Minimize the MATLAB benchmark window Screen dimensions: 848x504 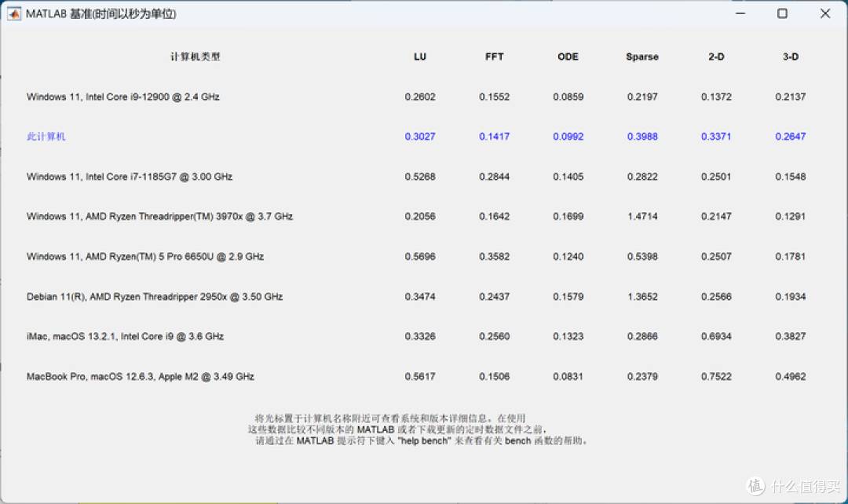coord(740,13)
